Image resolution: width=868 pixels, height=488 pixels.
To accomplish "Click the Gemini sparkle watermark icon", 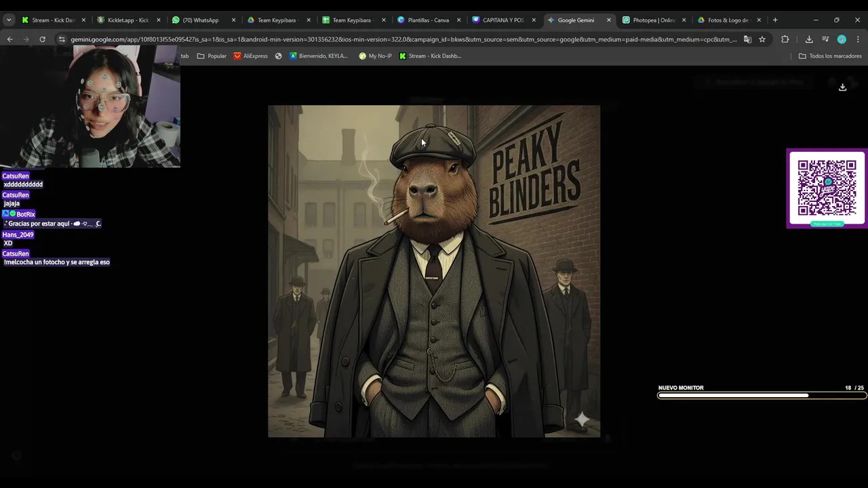I will coord(582,420).
